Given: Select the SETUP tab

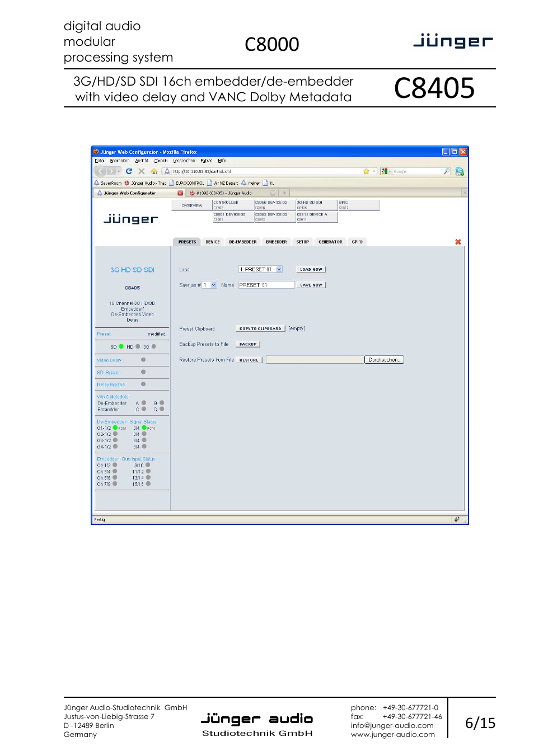Looking at the screenshot, I should coord(303,242).
